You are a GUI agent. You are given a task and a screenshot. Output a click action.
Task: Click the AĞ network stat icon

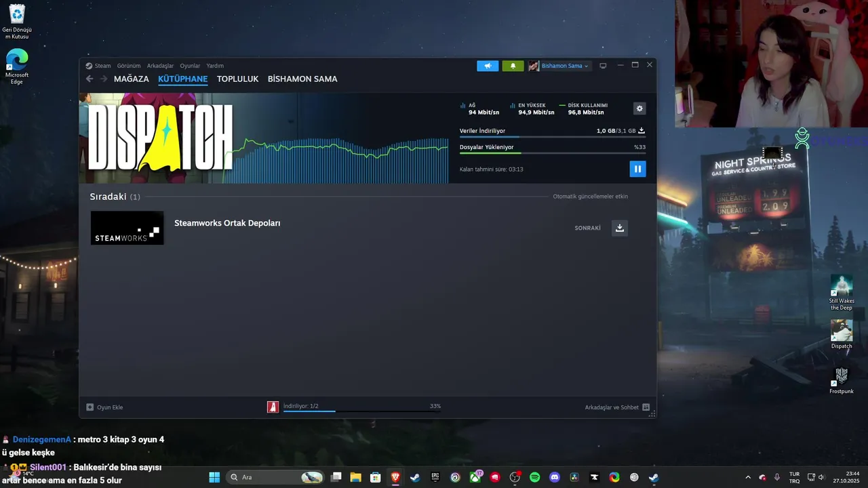click(463, 106)
